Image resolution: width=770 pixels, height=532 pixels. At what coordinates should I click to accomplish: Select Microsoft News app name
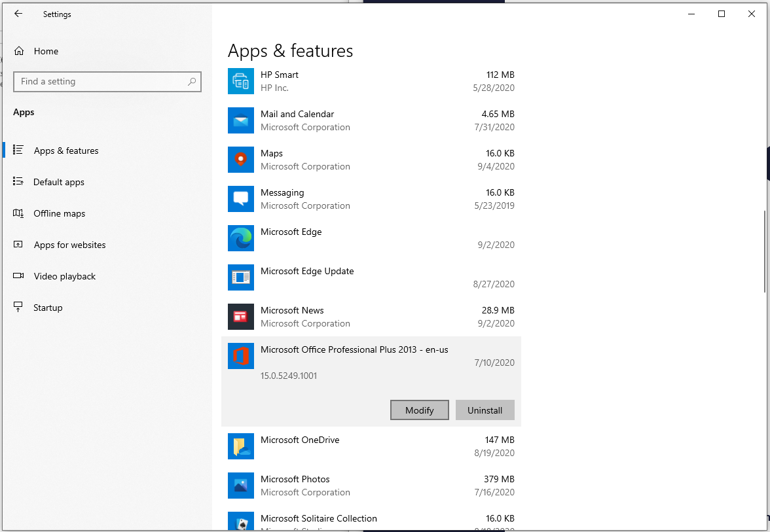pos(292,310)
